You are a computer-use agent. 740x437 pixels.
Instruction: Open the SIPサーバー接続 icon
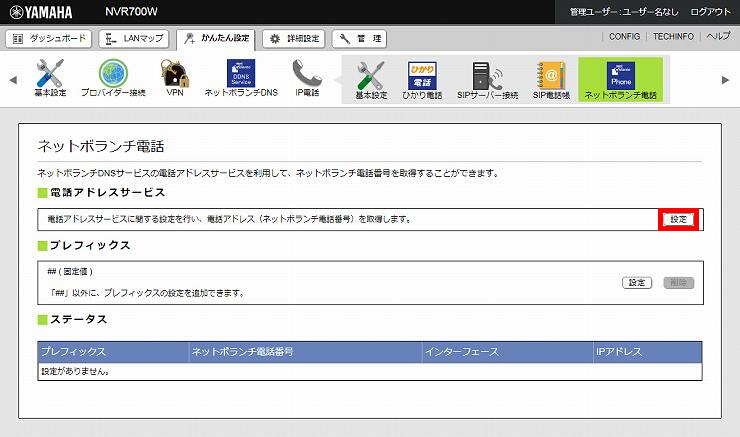[x=488, y=80]
